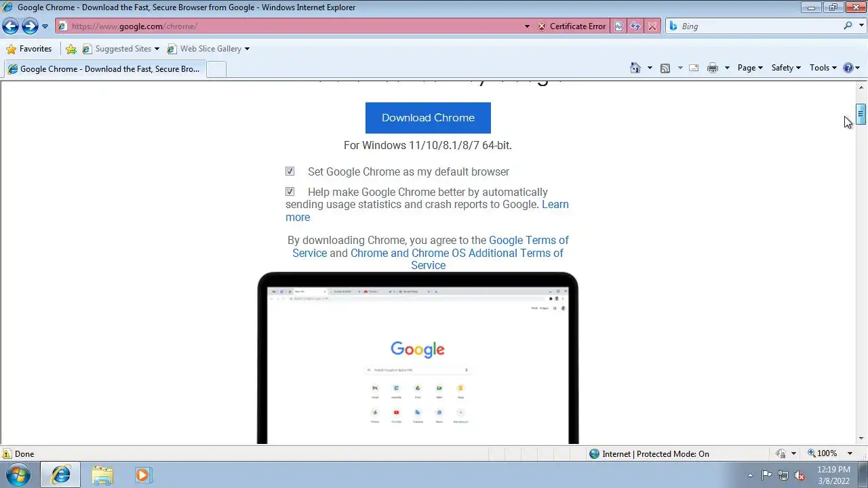This screenshot has height=488, width=868.
Task: Click the vertical scrollbar thumb
Action: click(x=861, y=114)
